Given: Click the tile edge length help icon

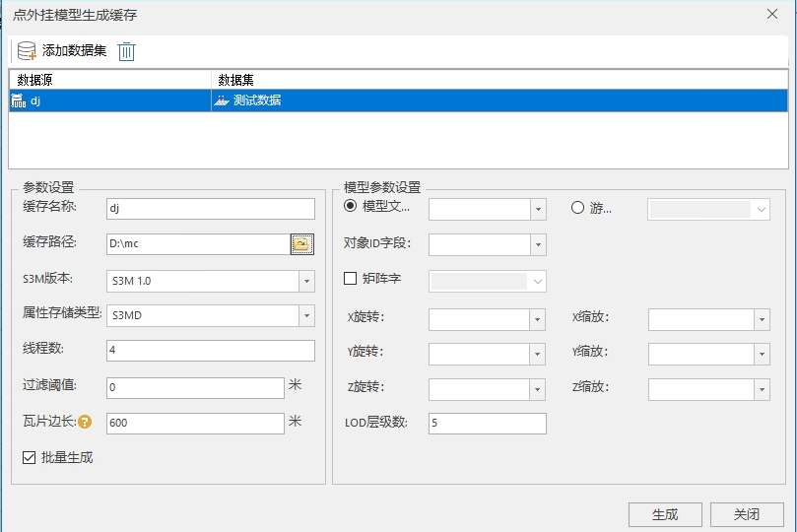Looking at the screenshot, I should tap(85, 423).
